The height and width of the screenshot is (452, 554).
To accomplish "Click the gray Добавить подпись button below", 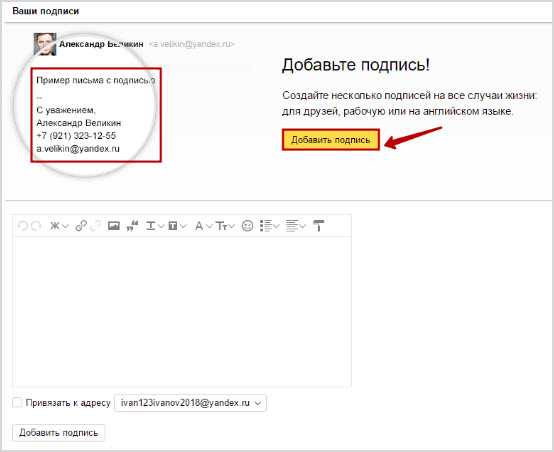I will [x=59, y=433].
